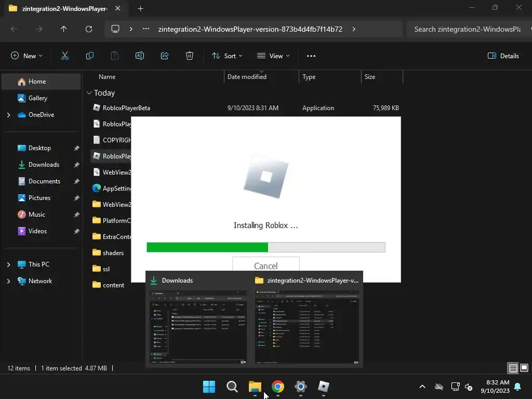Click the Search zintegration2-WindowsPlayer field
The height and width of the screenshot is (399, 532).
(470, 29)
